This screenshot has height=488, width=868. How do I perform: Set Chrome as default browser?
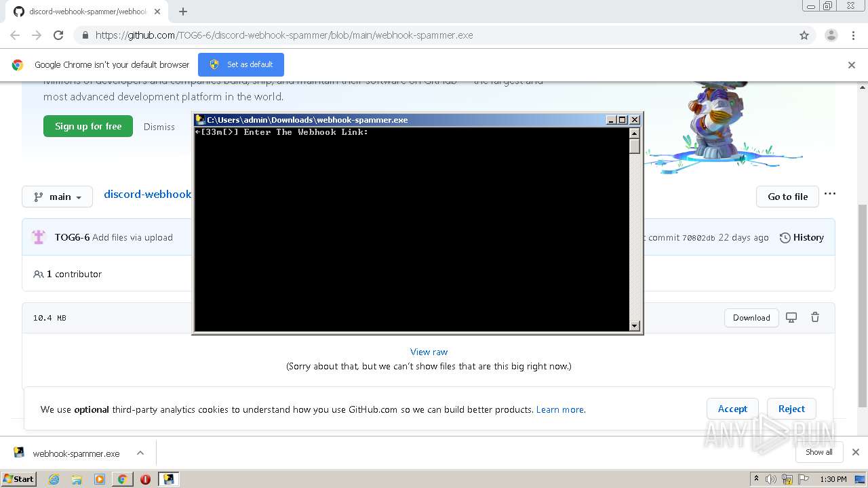pyautogui.click(x=241, y=64)
